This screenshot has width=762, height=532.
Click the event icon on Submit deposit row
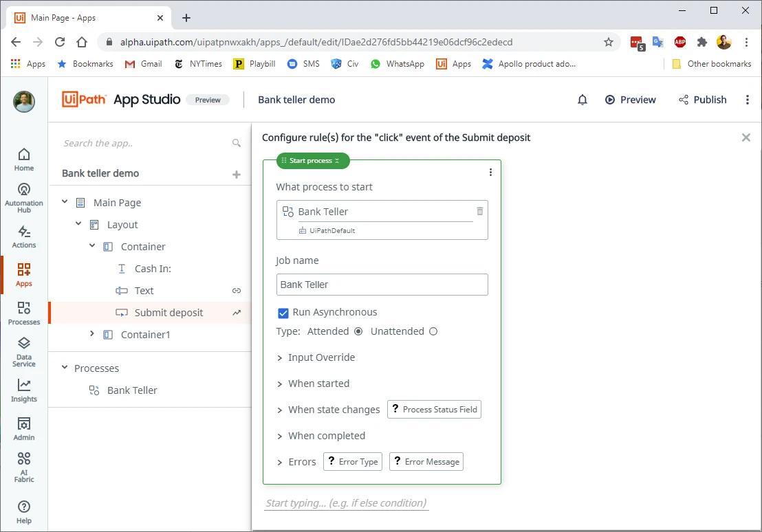point(236,313)
